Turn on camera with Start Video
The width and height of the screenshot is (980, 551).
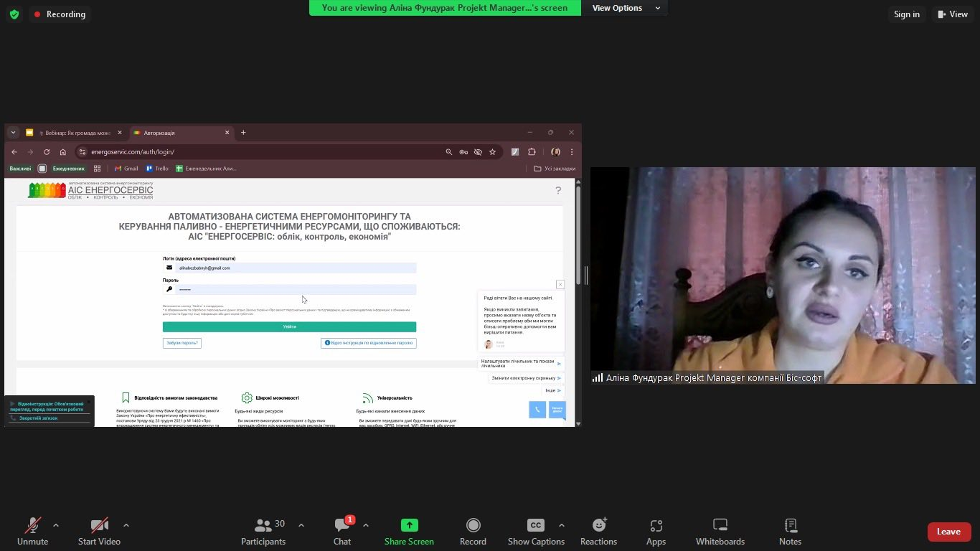pos(99,532)
